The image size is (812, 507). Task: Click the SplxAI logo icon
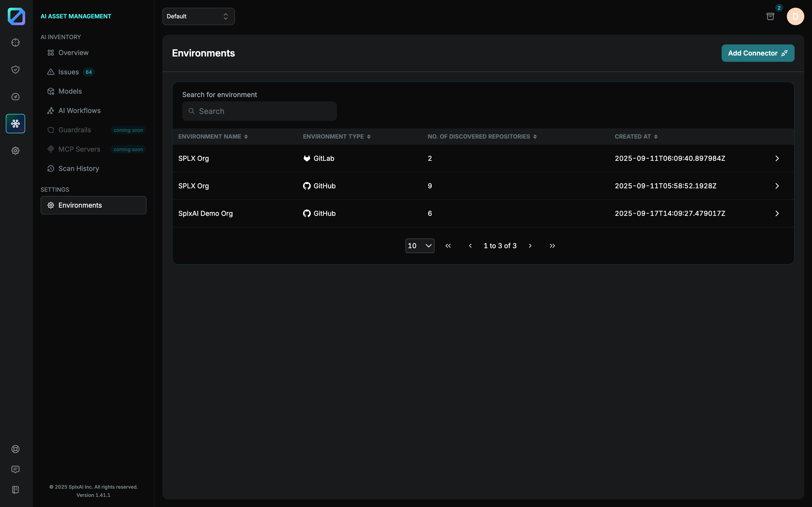click(x=16, y=16)
